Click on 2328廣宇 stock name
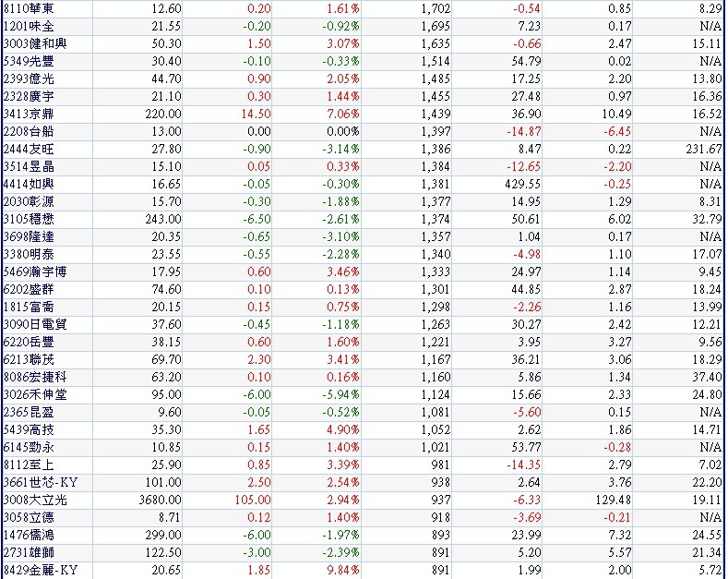The width and height of the screenshot is (728, 579). (29, 96)
